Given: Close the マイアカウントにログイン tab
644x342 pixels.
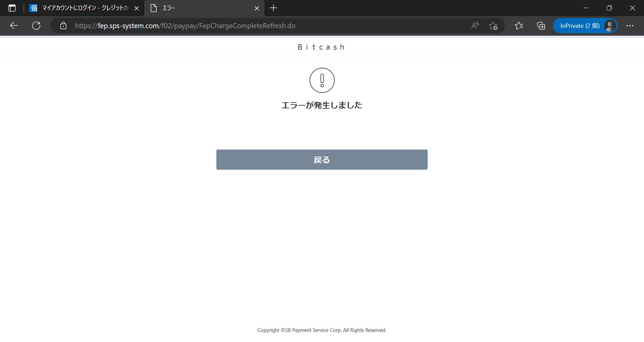Looking at the screenshot, I should (x=137, y=8).
